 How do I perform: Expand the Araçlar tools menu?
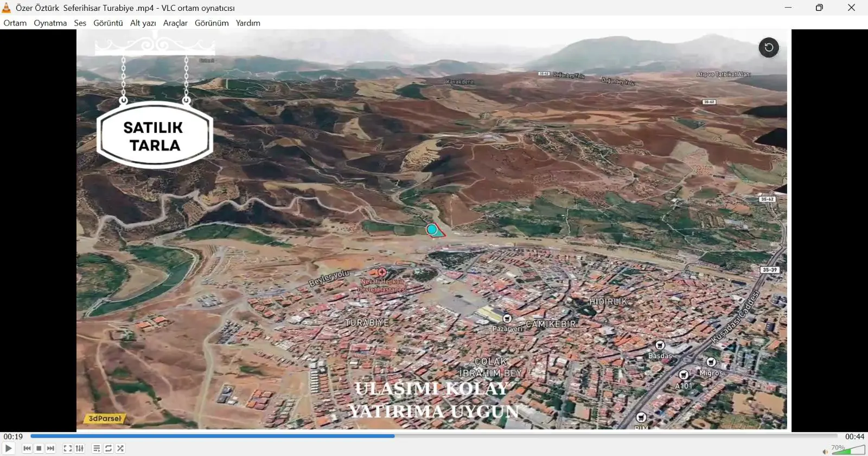(x=175, y=23)
